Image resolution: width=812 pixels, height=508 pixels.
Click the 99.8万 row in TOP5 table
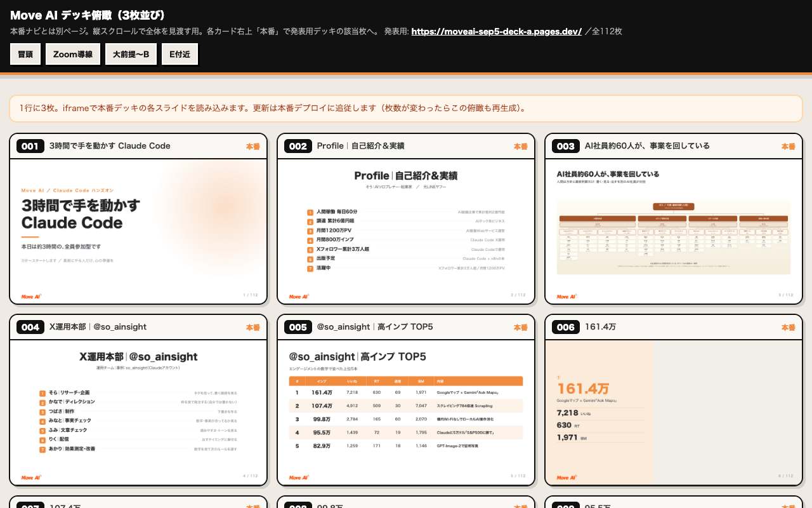coord(406,419)
